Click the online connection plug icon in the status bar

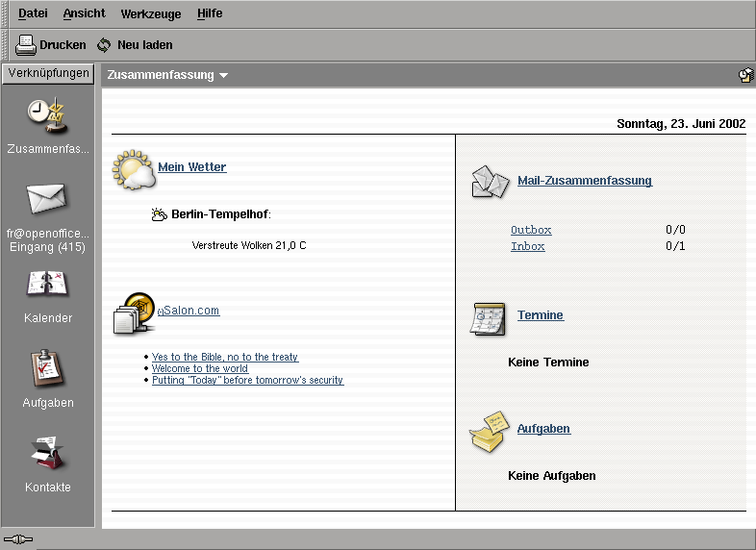pyautogui.click(x=18, y=539)
